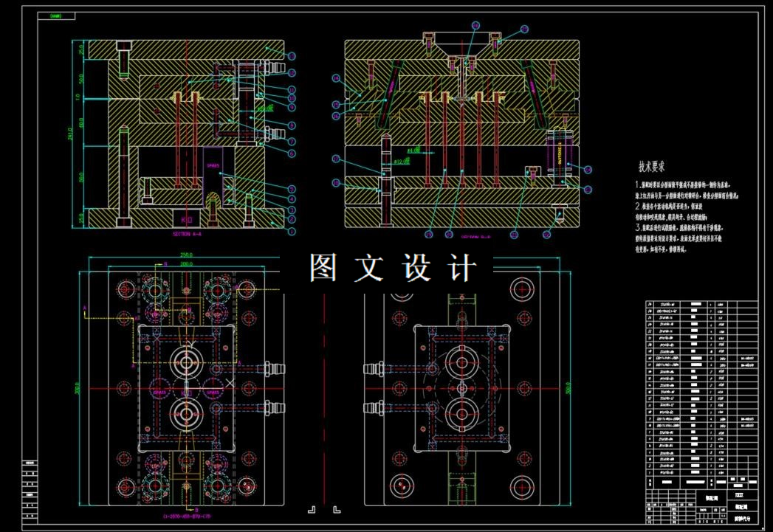Click the ø12.0 dimension in section B-B
The width and height of the screenshot is (773, 532).
[402, 161]
